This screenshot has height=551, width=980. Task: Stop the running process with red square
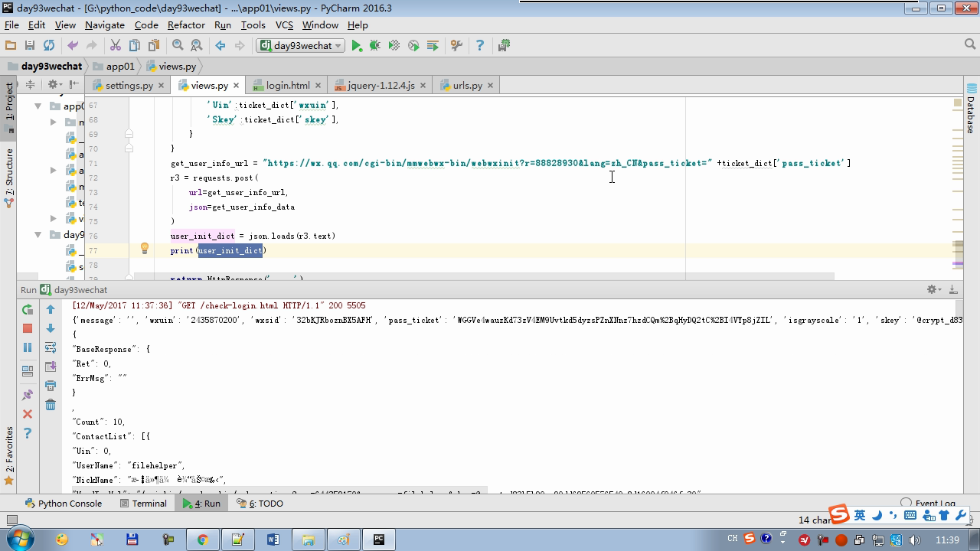click(28, 328)
